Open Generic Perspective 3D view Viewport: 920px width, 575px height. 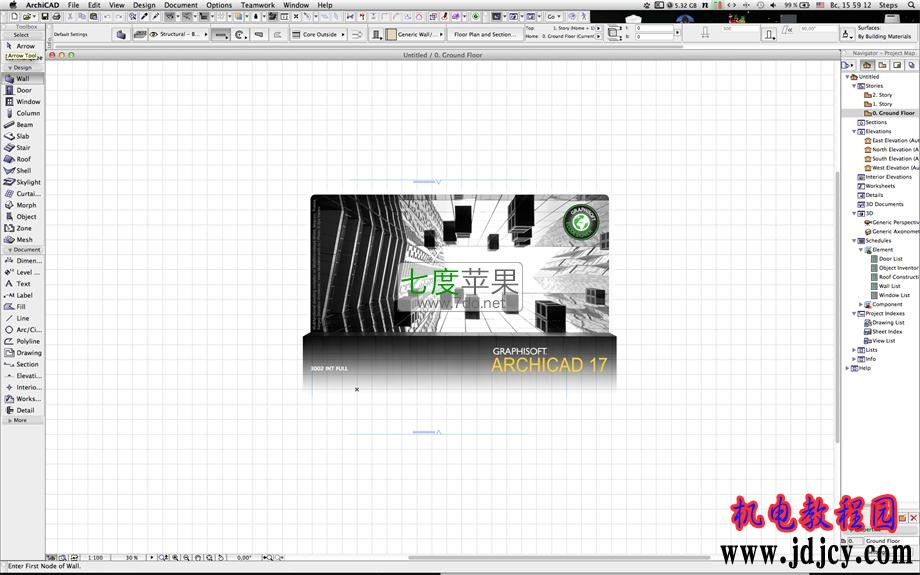(891, 222)
